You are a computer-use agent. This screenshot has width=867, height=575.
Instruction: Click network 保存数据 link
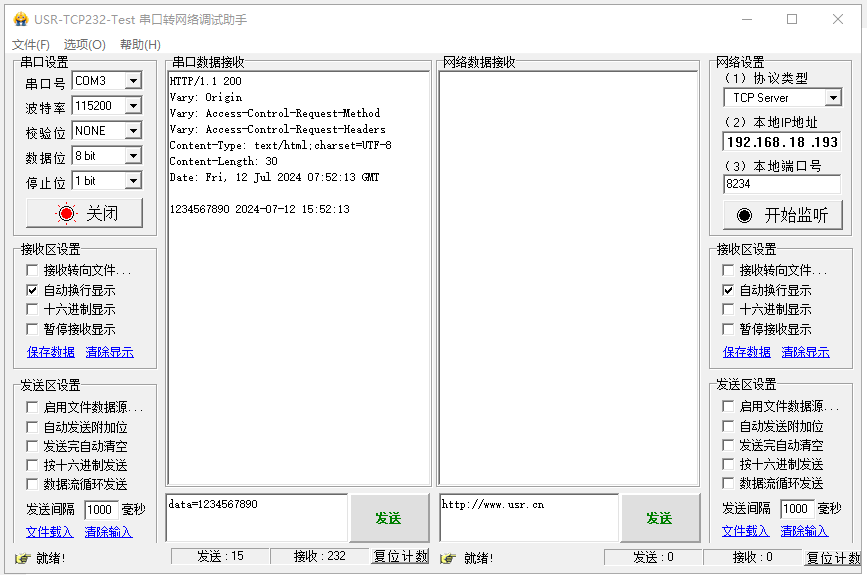746,352
